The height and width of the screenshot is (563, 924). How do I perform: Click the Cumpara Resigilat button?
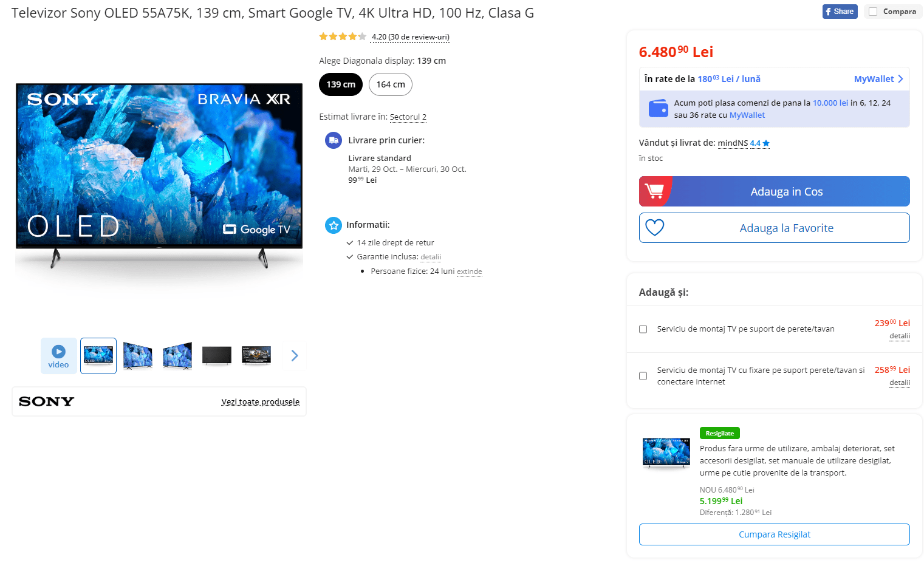point(774,534)
